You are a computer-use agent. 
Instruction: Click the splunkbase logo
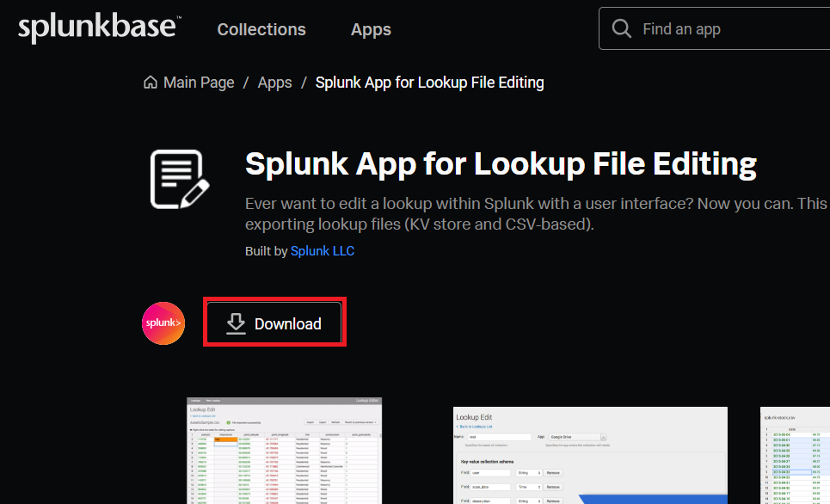coord(98,28)
